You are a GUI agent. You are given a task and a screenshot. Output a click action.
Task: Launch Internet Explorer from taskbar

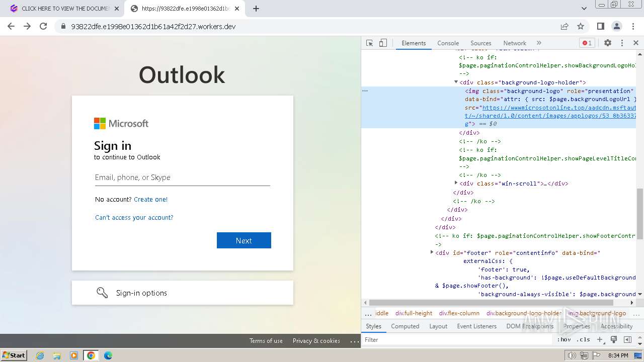pos(40,355)
